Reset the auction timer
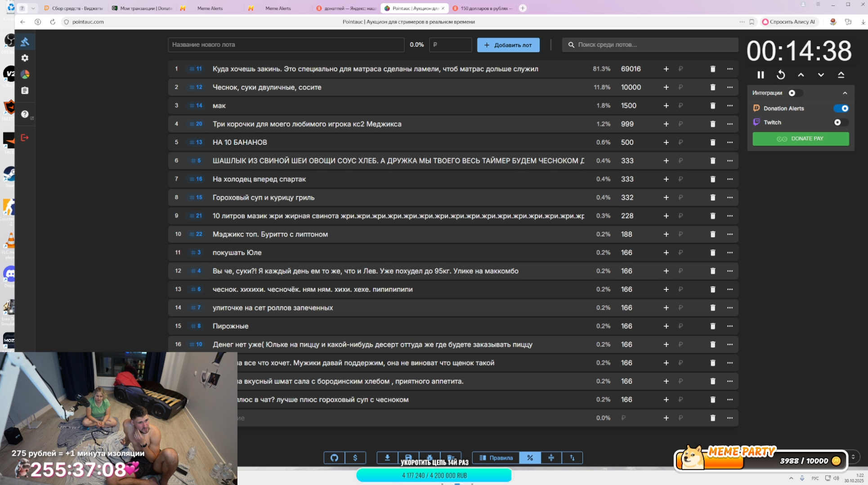The width and height of the screenshot is (868, 485). click(781, 75)
